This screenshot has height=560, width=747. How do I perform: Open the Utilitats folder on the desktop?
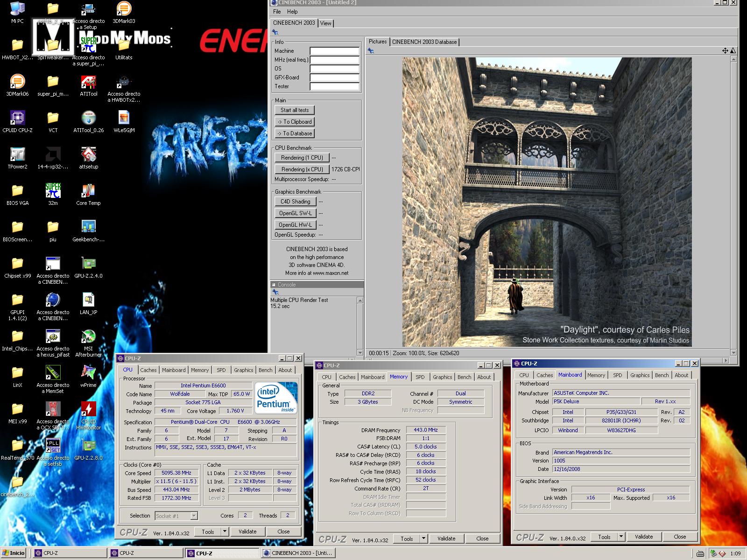point(124,49)
